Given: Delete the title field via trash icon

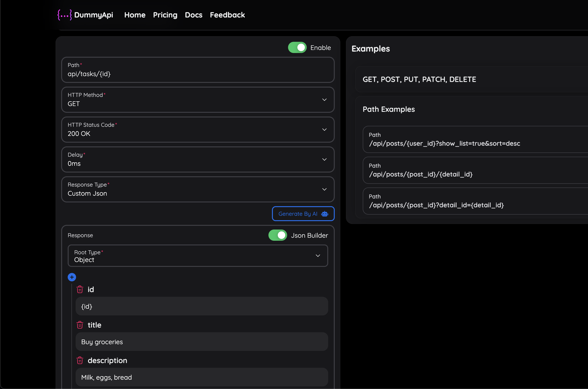Looking at the screenshot, I should click(x=80, y=325).
